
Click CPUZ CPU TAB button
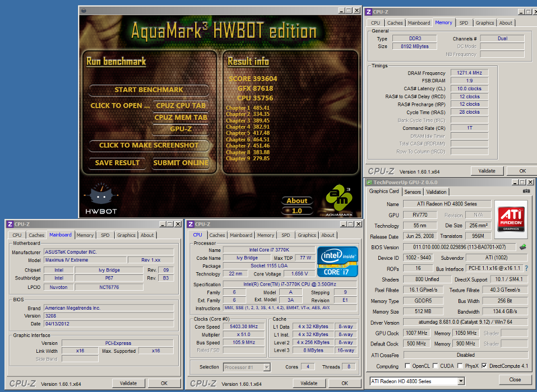tap(180, 105)
